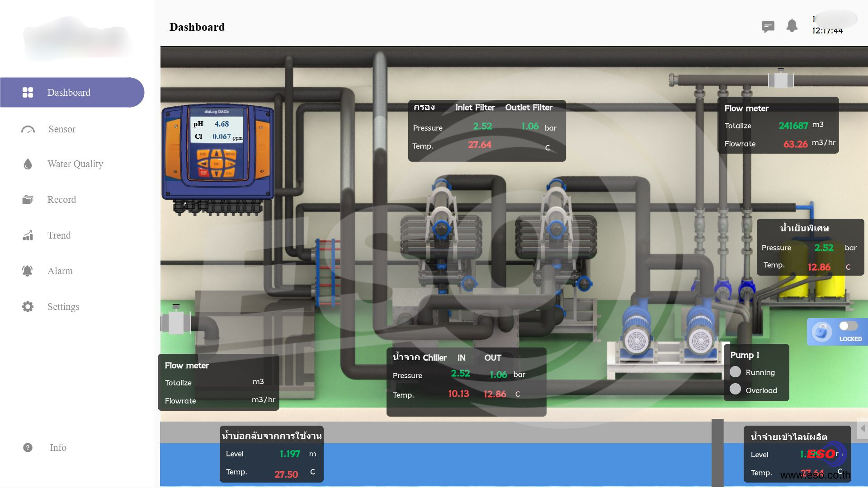Viewport: 868px width, 488px height.
Task: Open the www.eso.co.th link
Action: coord(815,475)
